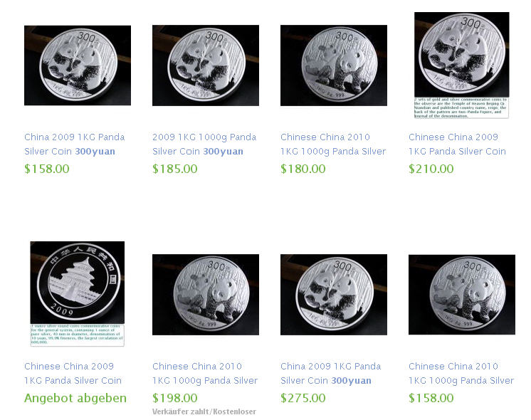Viewport: 531px width, 420px height.
Task: Open 'Chinese China 2009' listing with Angebot abgeben
Action: click(x=73, y=373)
